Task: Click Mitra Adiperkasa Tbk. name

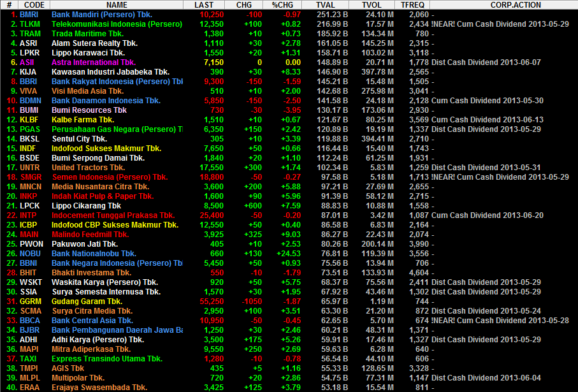Action: tap(91, 351)
